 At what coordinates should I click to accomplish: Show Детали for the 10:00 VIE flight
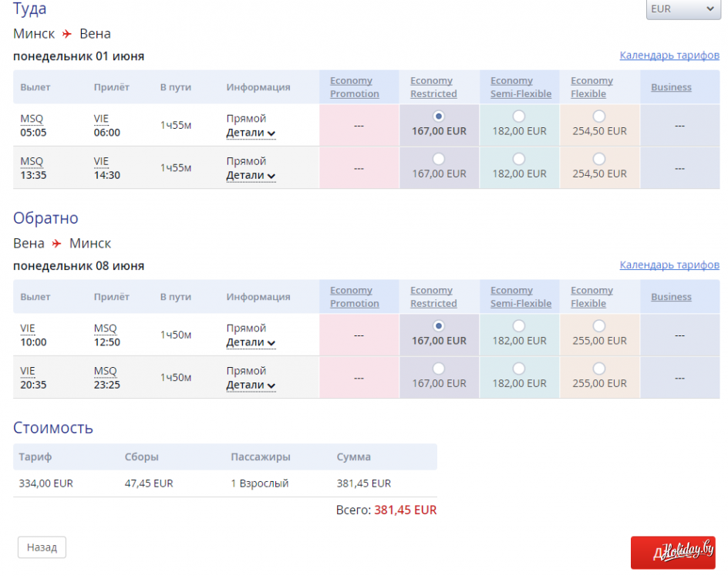(x=251, y=342)
